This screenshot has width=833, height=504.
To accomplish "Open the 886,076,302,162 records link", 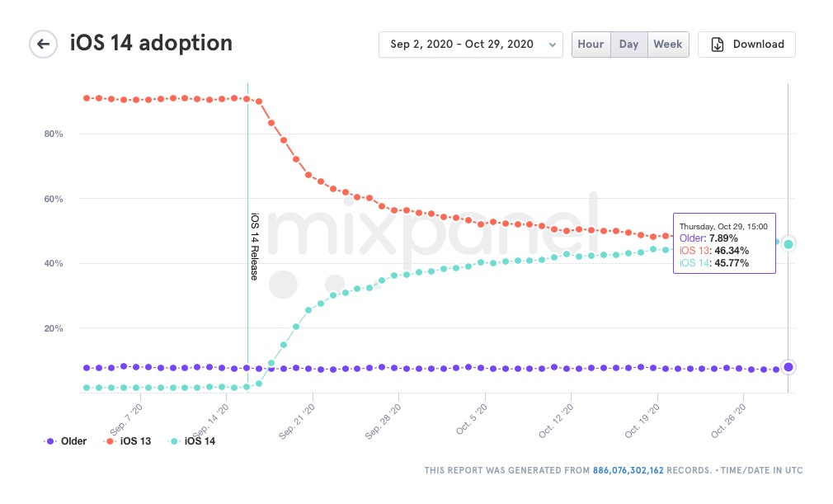I will tap(628, 470).
